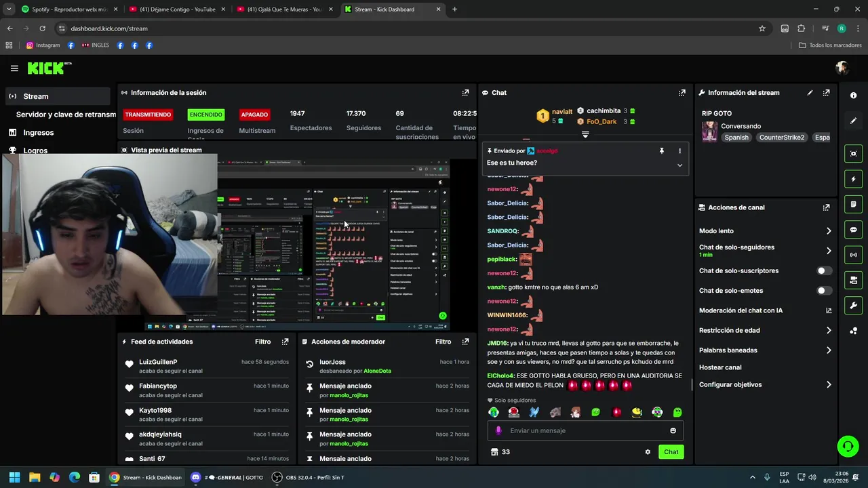Expand Palabras baneadas settings

click(829, 350)
